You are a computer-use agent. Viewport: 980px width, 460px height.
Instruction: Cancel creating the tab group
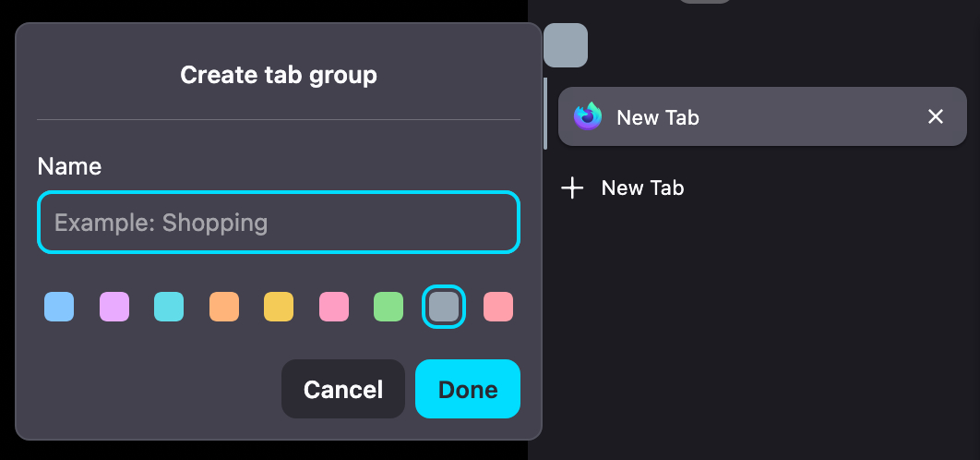click(343, 389)
